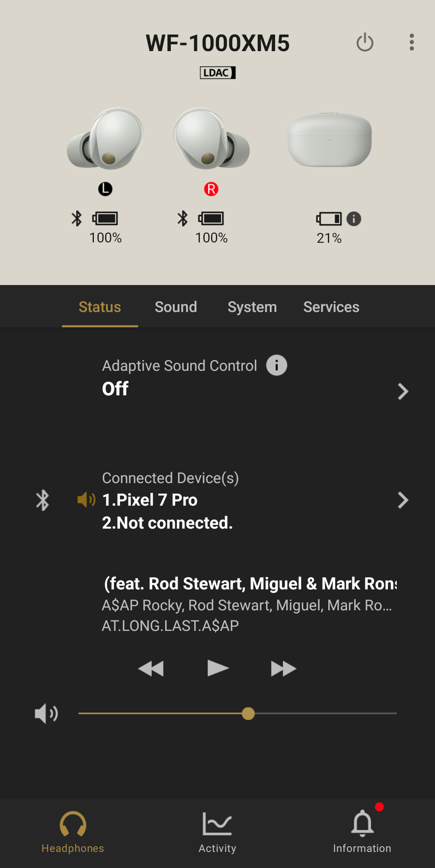Open the Activity graph tab
This screenshot has height=868, width=435.
[217, 831]
